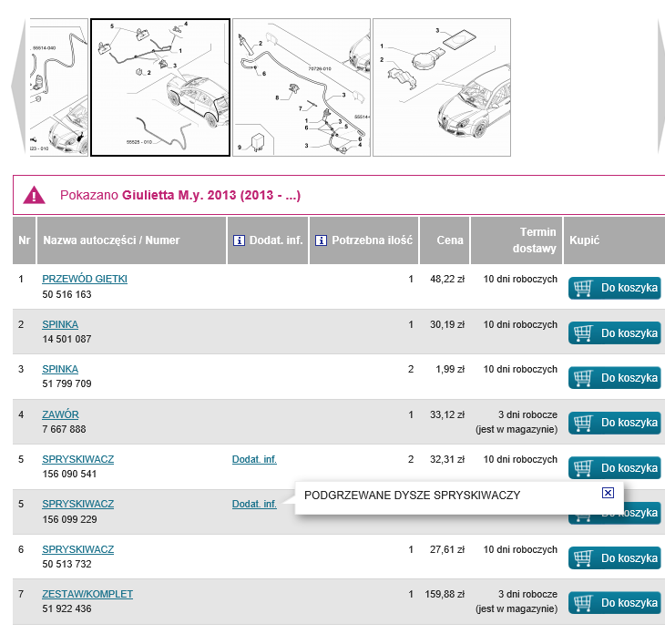Open ZESTAW/KOMPLET part link

pos(87,594)
